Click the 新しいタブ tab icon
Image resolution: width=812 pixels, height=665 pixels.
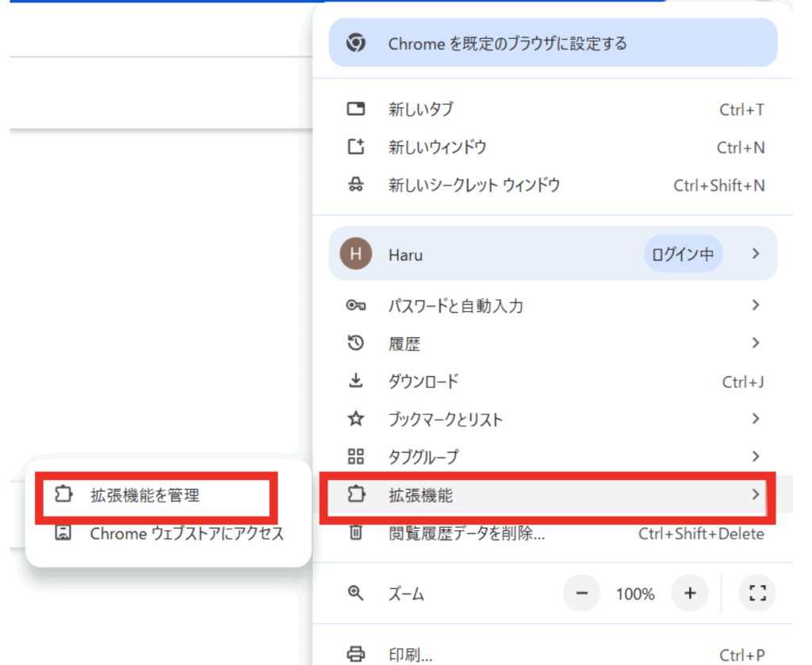pyautogui.click(x=356, y=109)
